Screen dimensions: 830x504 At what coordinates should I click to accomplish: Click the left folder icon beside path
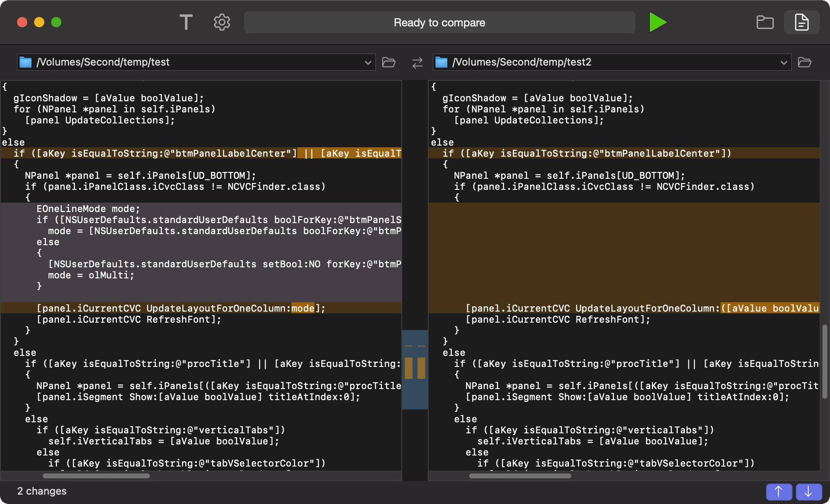pyautogui.click(x=26, y=62)
